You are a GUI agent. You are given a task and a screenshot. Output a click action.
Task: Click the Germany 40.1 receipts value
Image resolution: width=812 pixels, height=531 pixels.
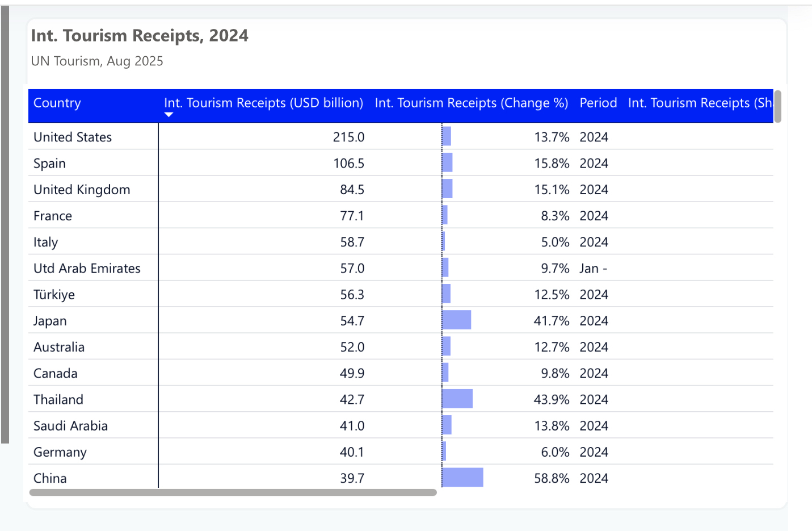(x=352, y=452)
